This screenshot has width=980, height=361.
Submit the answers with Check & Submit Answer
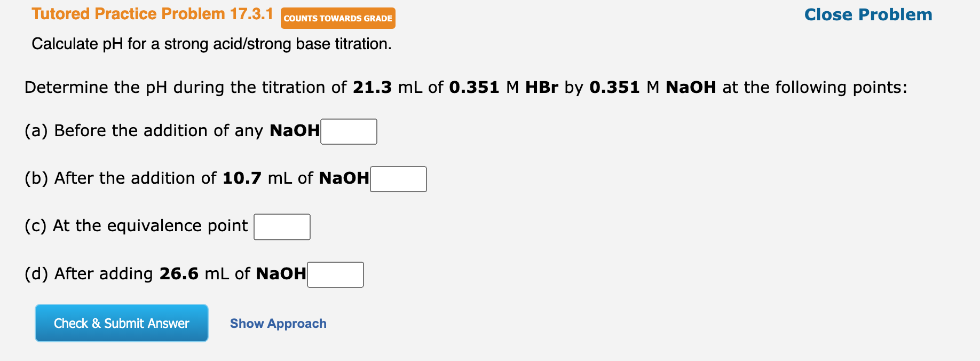[x=121, y=323]
